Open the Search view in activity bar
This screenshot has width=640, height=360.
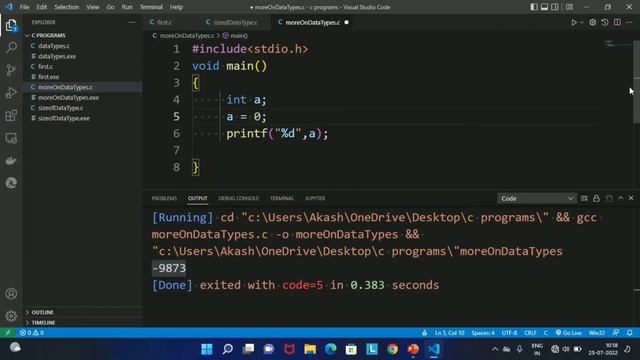tap(11, 47)
